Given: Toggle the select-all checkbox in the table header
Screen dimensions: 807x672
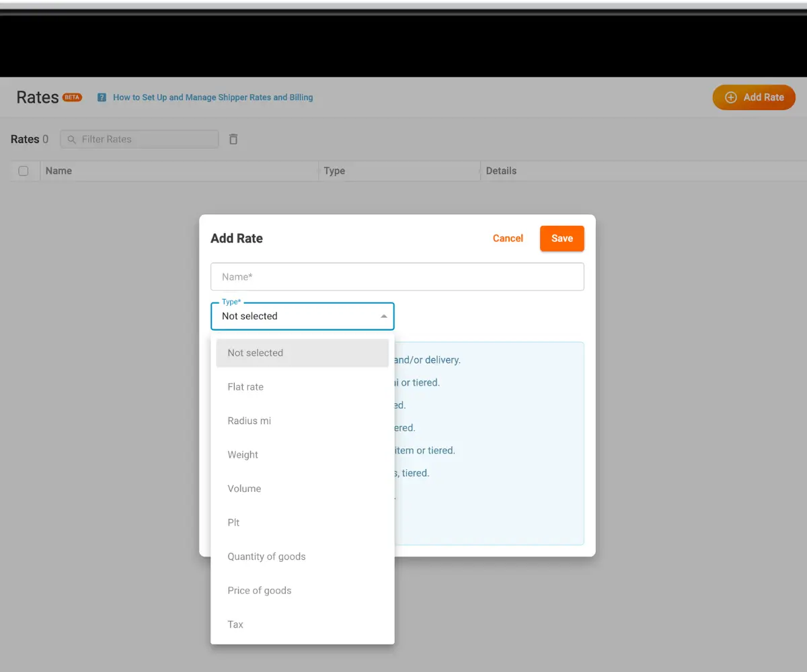Looking at the screenshot, I should (x=24, y=171).
